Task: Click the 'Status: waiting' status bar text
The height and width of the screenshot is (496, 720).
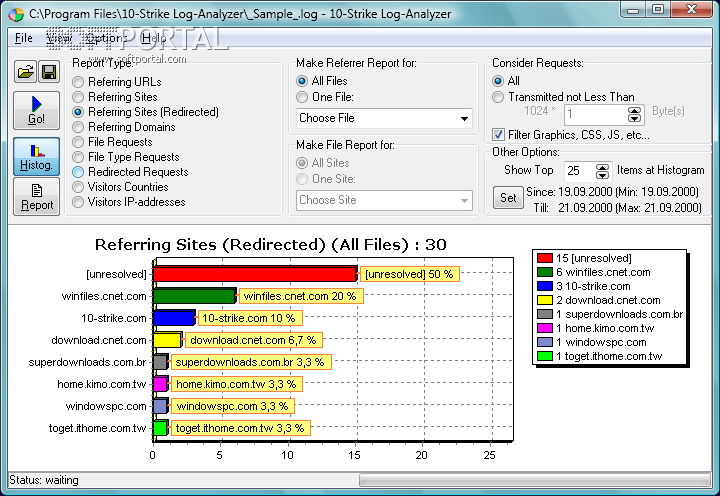Action: pyautogui.click(x=44, y=480)
